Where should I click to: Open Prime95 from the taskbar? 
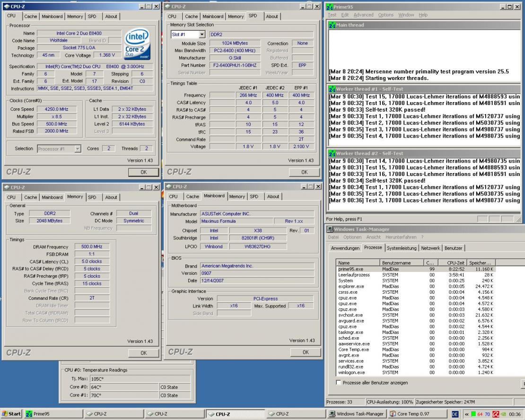tap(53, 414)
